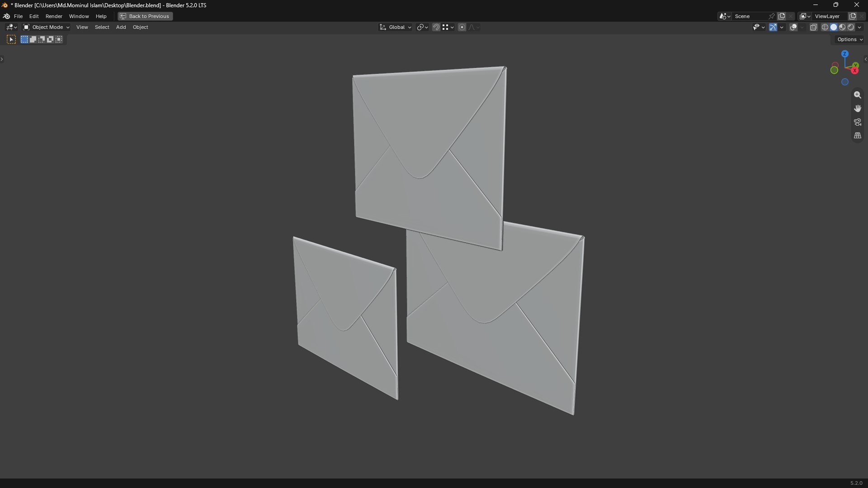
Task: Open the File menu
Action: 18,16
